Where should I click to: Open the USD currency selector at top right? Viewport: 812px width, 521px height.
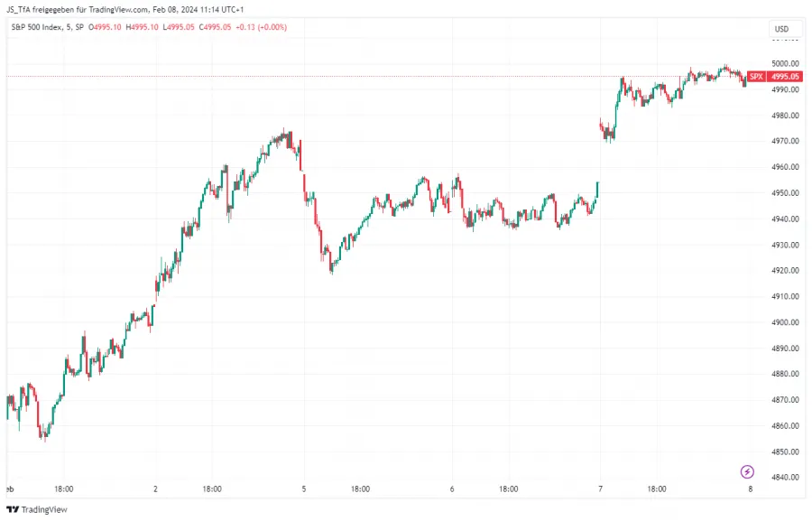coord(783,28)
